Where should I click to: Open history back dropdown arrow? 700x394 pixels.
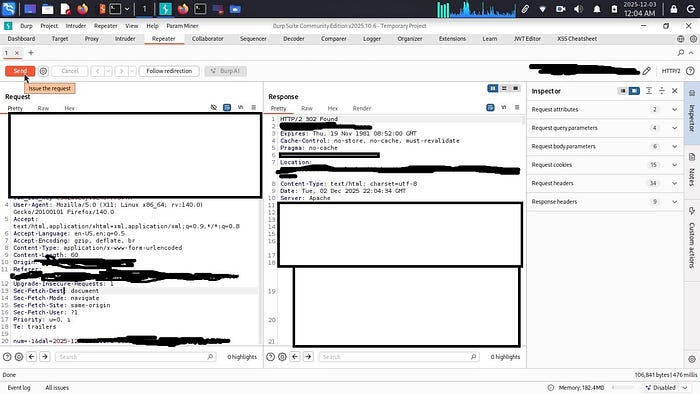tap(108, 71)
